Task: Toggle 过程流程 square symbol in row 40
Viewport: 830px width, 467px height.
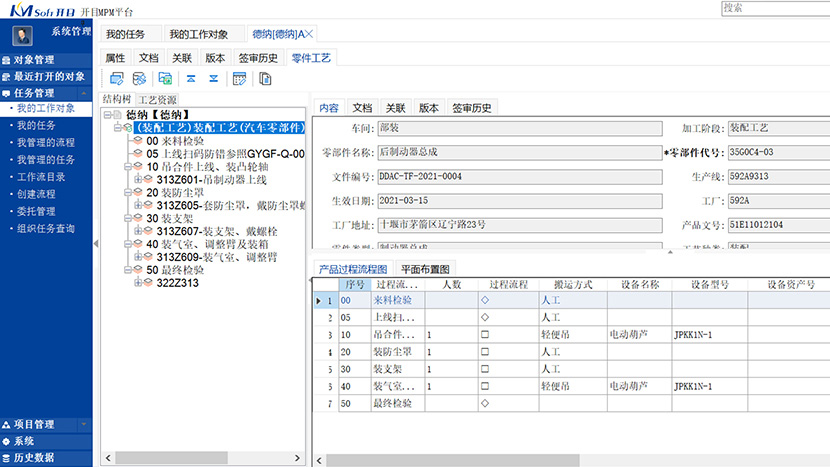Action: (485, 386)
